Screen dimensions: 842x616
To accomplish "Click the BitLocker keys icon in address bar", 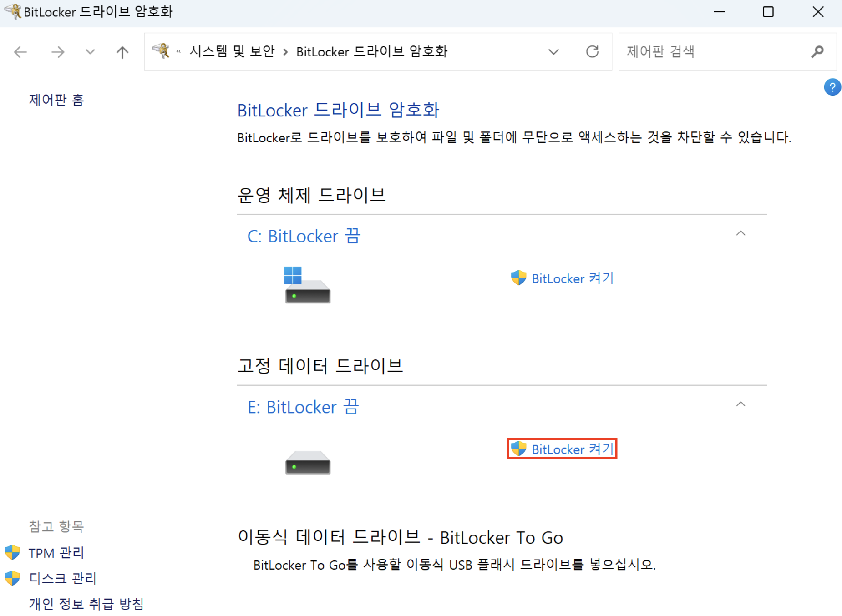I will click(x=161, y=51).
